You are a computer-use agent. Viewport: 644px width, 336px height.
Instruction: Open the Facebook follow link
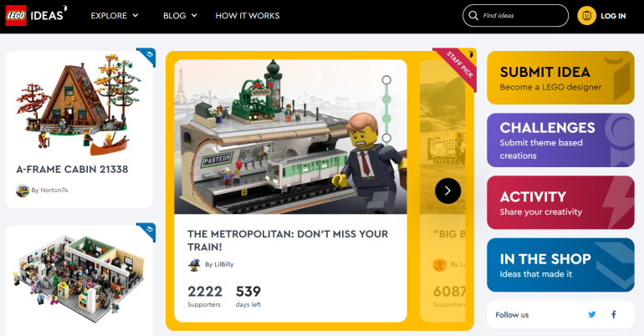(x=614, y=314)
